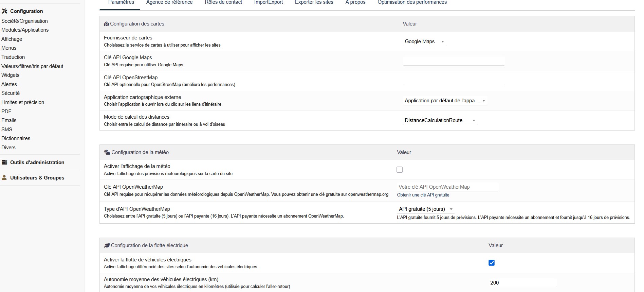Open Limites et précision settings
Image resolution: width=644 pixels, height=292 pixels.
pos(23,102)
